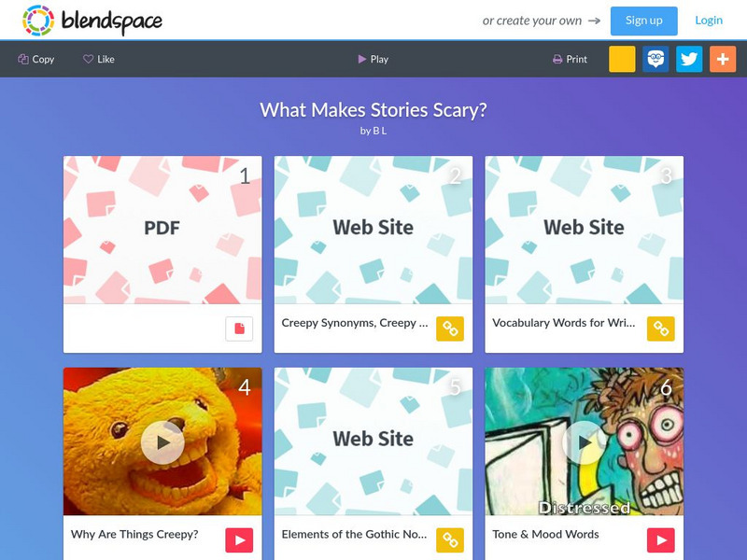747x560 pixels.
Task: Click link icon on Vocabulary Words tile
Action: 661,329
